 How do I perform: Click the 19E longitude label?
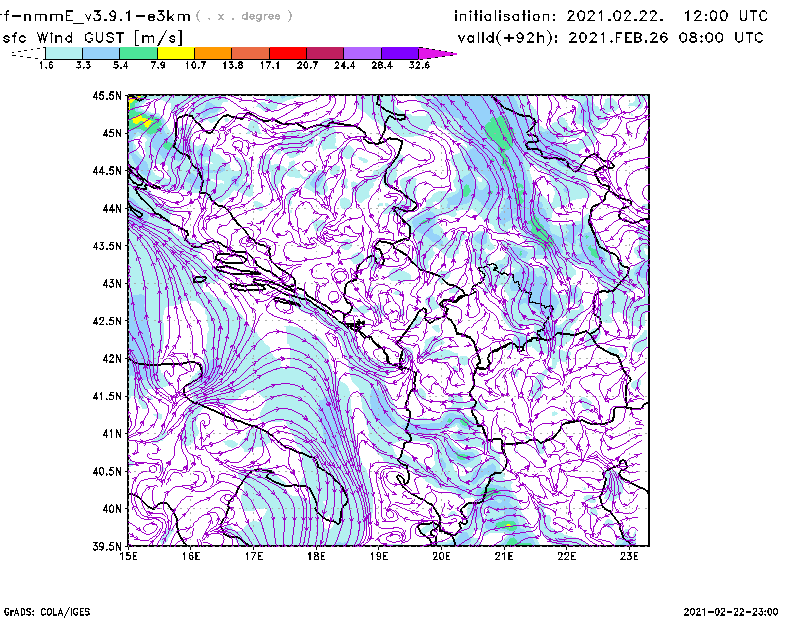[379, 556]
